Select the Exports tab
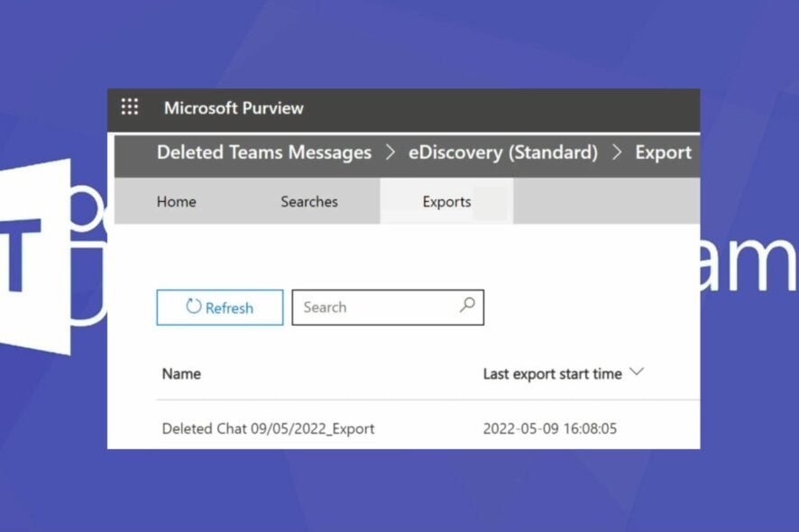This screenshot has height=532, width=799. [445, 202]
